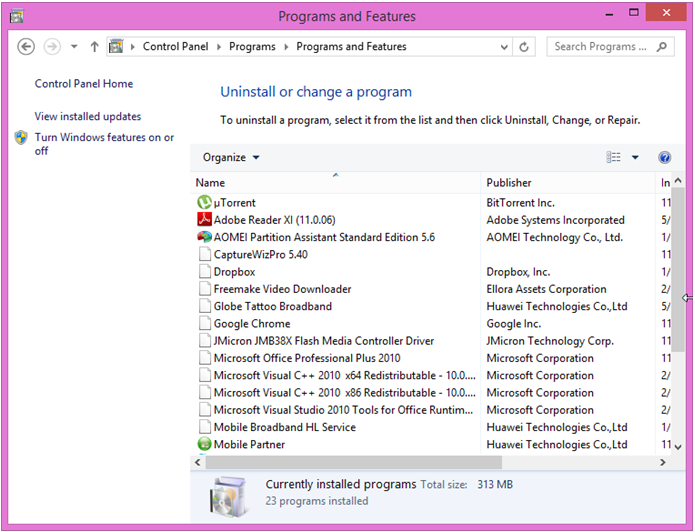Select JMicron JMB38X Flash Media Controller Driver
This screenshot has height=532, width=695.
(324, 341)
